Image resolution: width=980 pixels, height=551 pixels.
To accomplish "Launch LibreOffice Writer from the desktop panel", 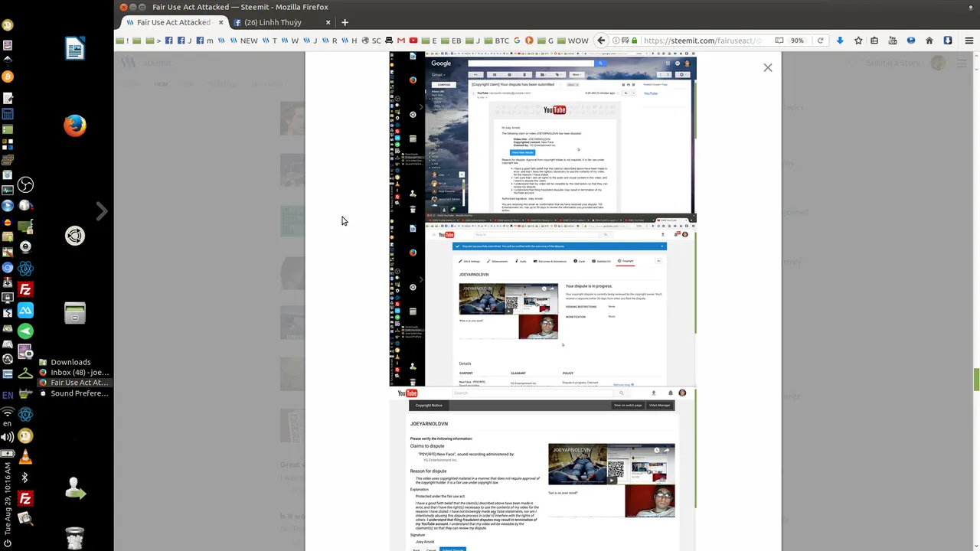I will pyautogui.click(x=75, y=49).
